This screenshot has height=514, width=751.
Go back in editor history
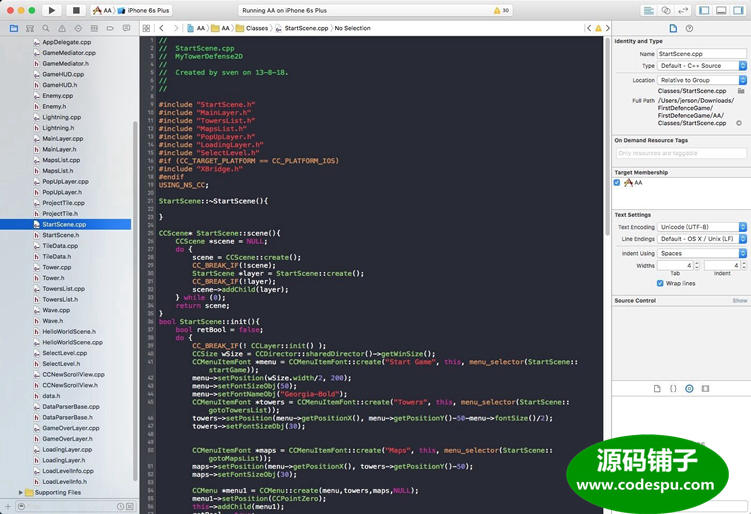(161, 28)
